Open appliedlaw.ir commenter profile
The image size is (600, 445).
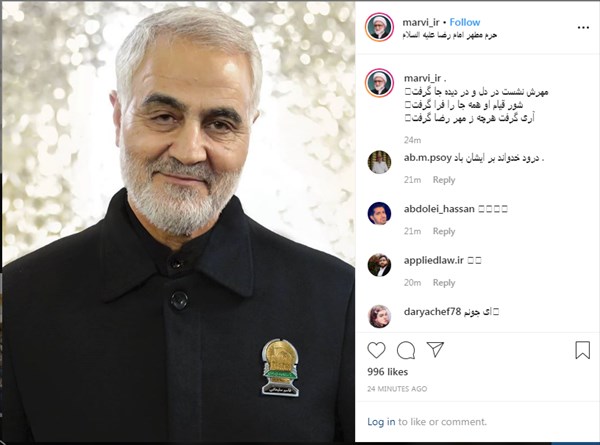coord(434,260)
